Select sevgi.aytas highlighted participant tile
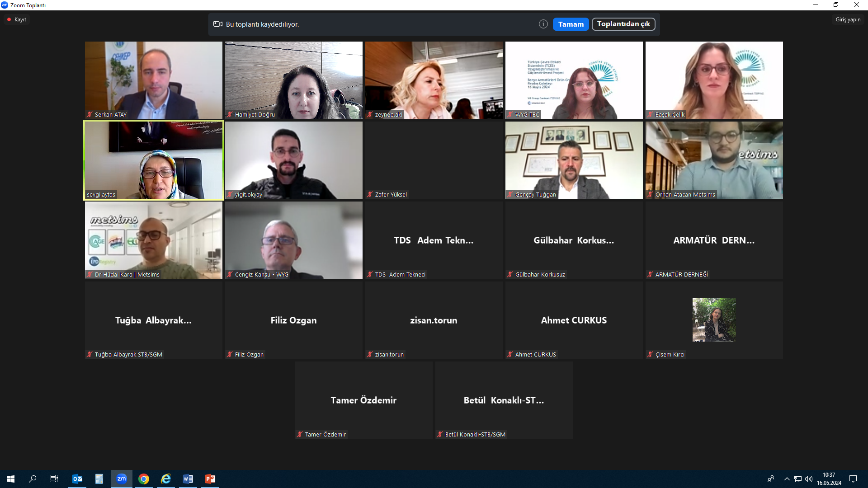The width and height of the screenshot is (868, 488). [153, 160]
